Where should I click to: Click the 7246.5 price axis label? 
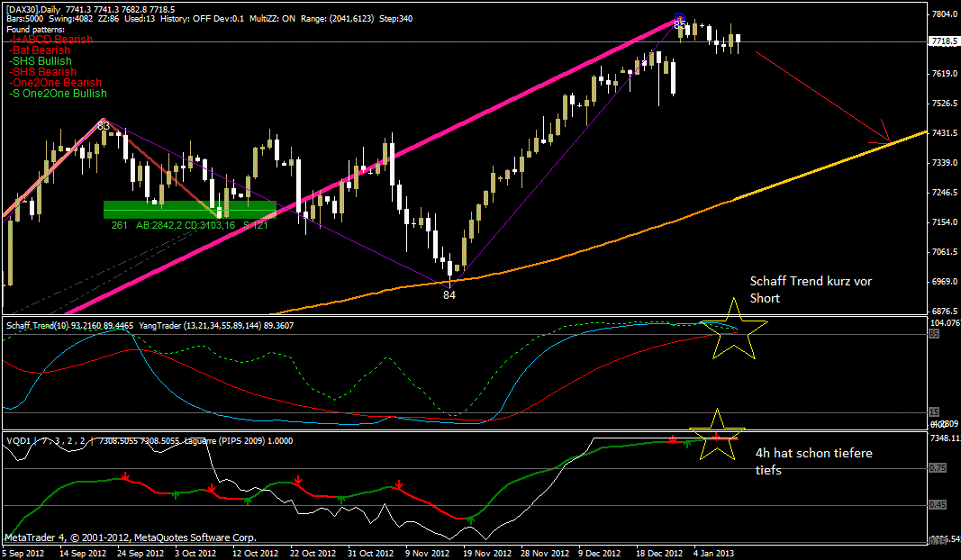944,193
